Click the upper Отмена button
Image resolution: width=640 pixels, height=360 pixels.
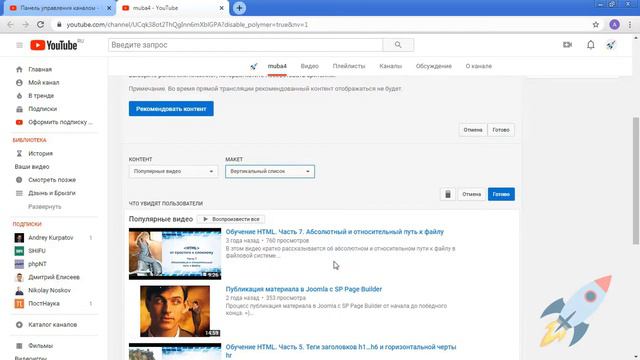coord(473,130)
